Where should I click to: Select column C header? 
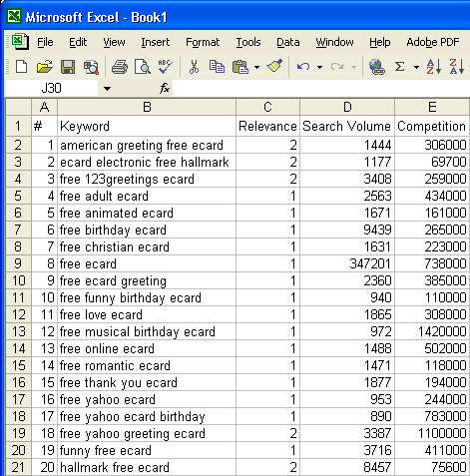point(267,107)
